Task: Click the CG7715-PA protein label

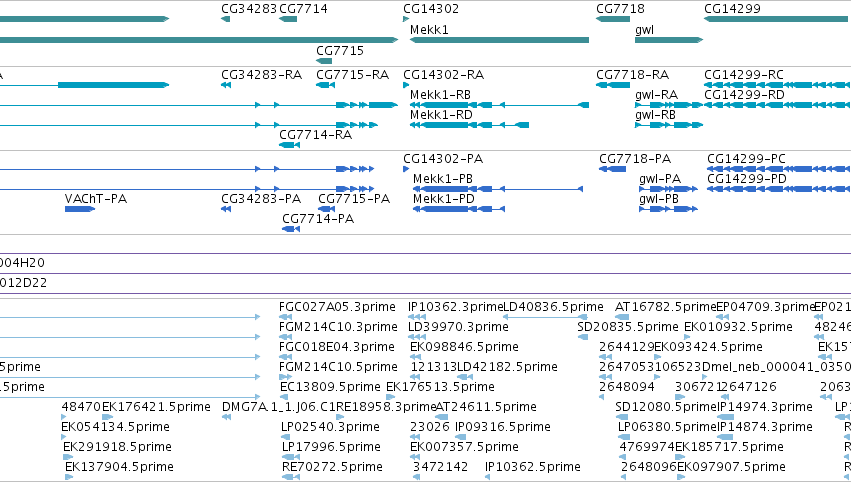Action: coord(354,199)
